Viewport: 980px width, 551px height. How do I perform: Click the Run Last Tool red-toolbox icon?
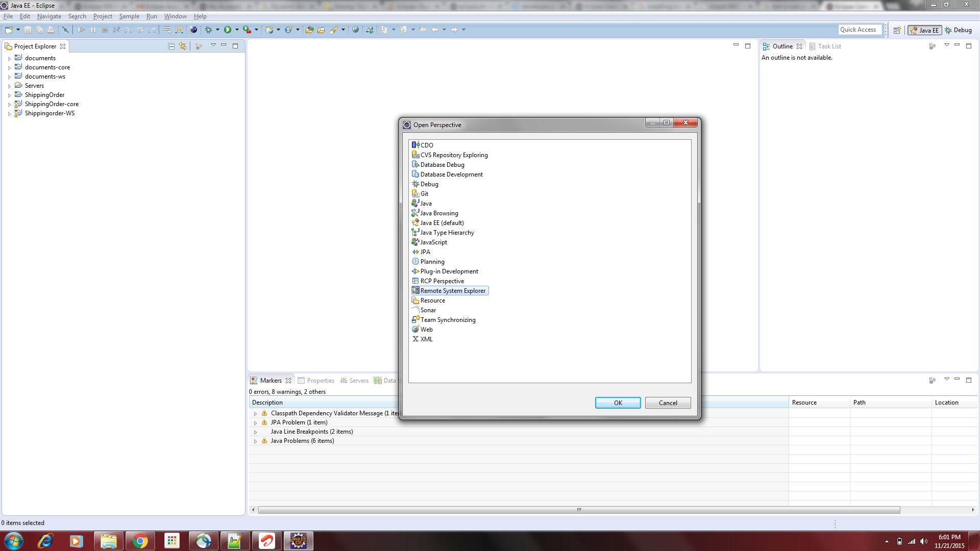(247, 30)
